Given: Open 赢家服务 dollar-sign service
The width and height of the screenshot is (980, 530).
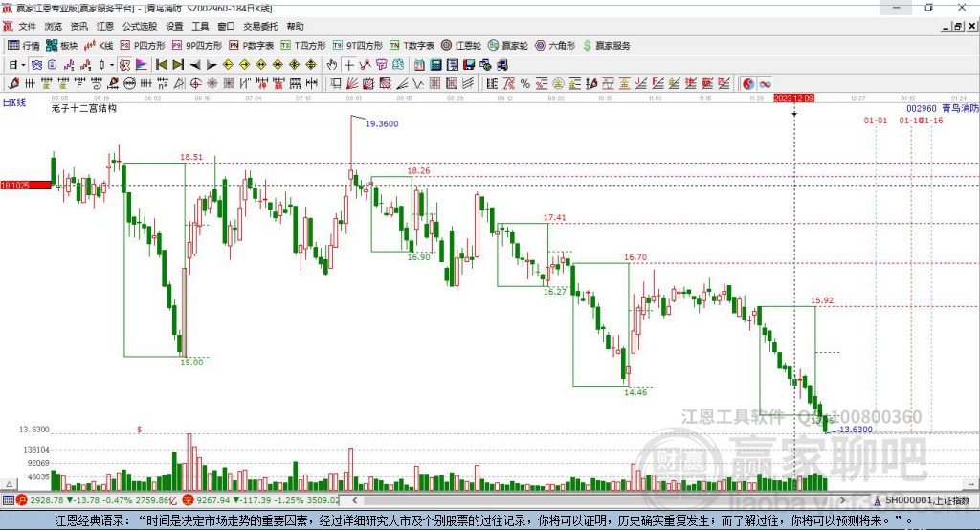Looking at the screenshot, I should 606,46.
